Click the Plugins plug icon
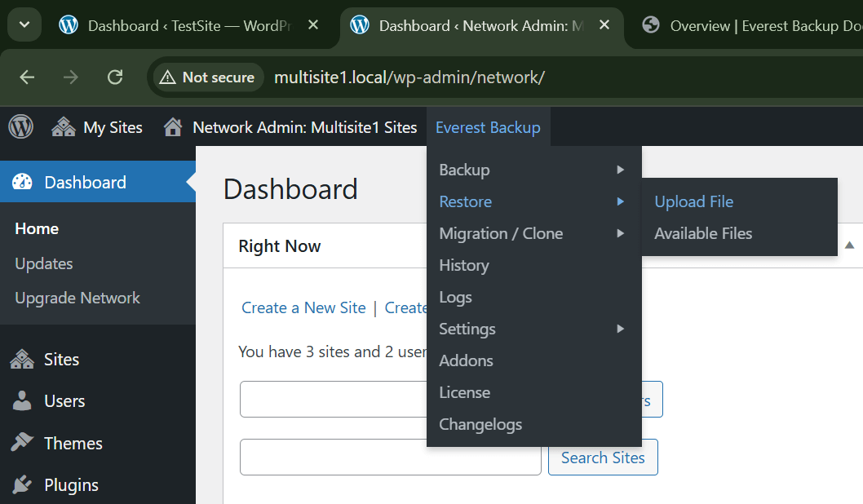This screenshot has height=504, width=863. (x=22, y=485)
